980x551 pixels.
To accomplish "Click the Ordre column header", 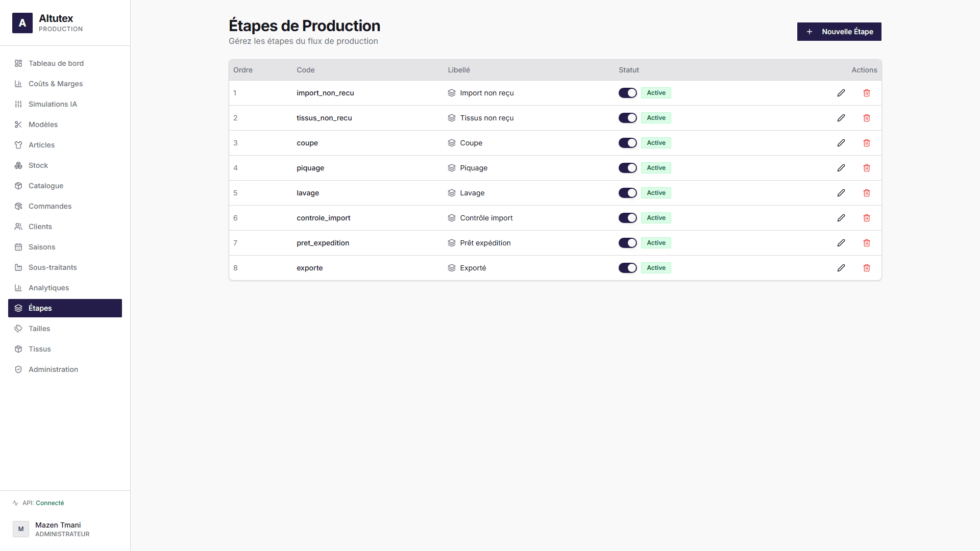I will point(243,70).
